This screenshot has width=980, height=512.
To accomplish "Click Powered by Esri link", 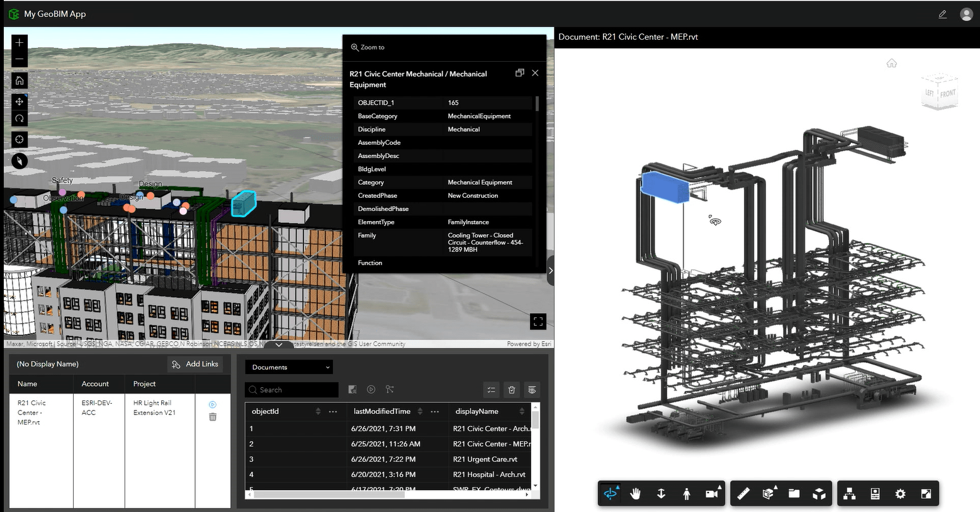I will pos(529,343).
